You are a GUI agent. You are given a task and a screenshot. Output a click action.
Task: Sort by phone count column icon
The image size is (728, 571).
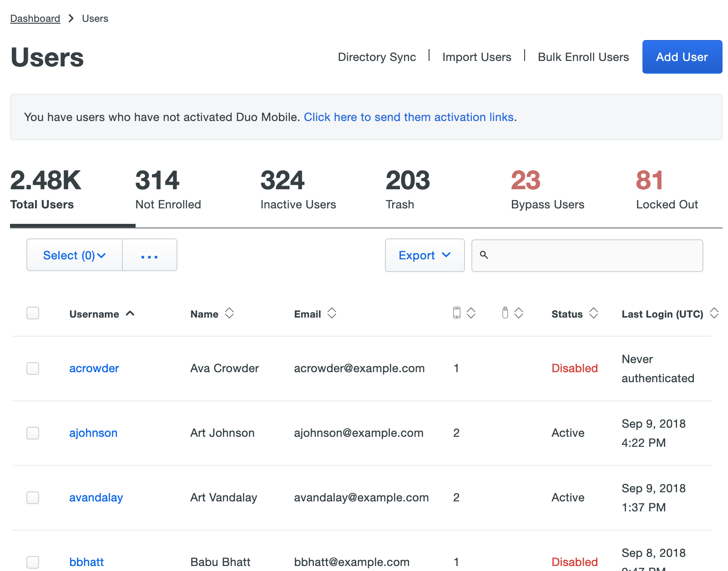tap(471, 313)
